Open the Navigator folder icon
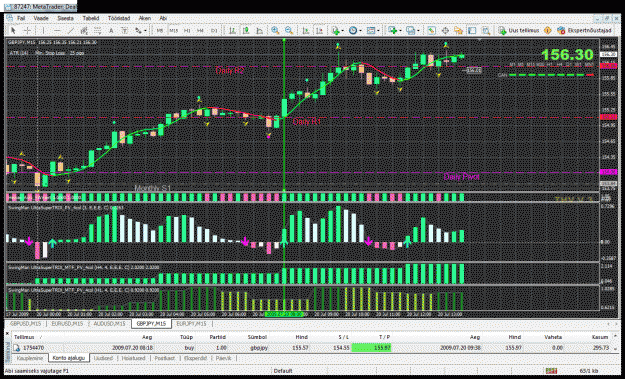 click(x=458, y=30)
